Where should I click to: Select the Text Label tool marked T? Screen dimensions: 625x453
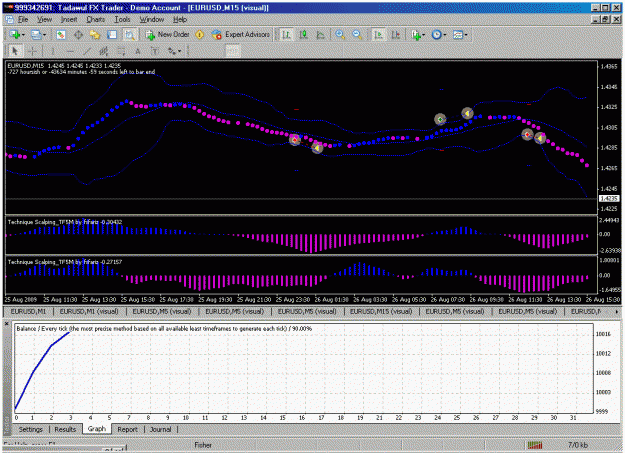click(155, 51)
